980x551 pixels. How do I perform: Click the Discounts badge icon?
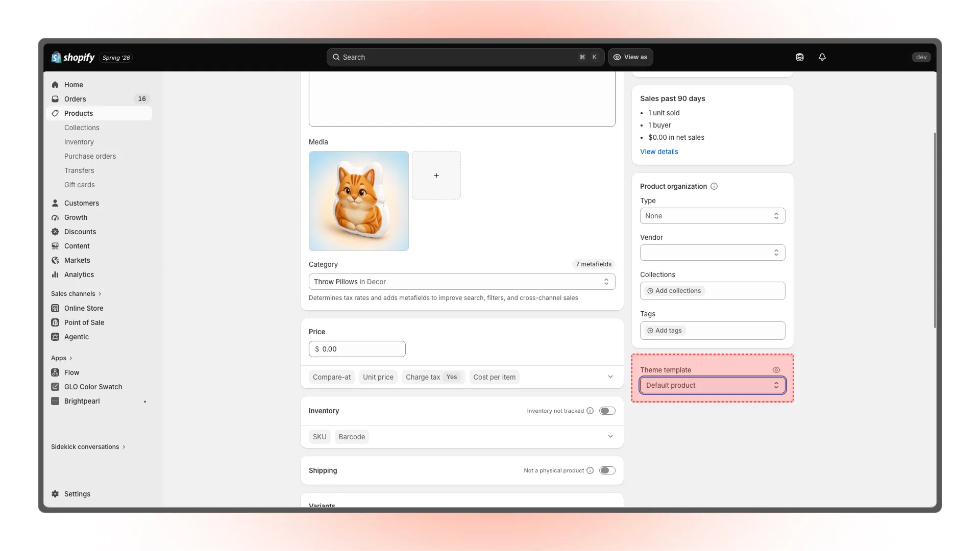tap(55, 232)
